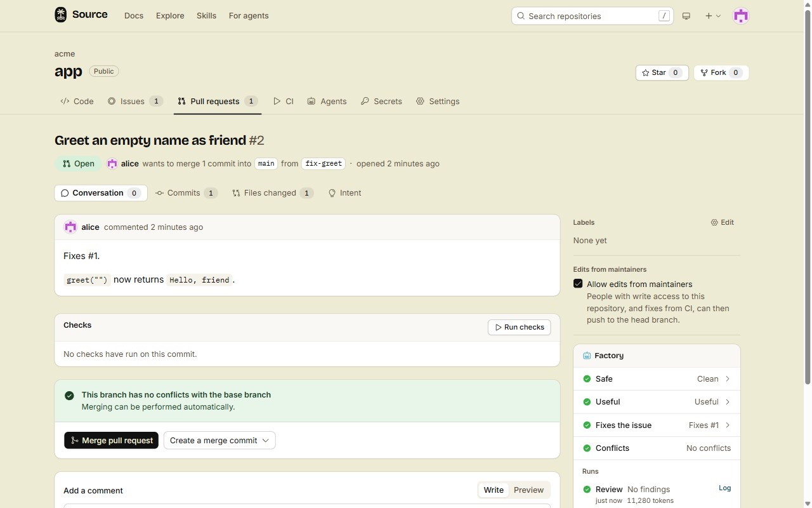Open For agents in top navigation
Screen dimensions: 812x508
249,16
